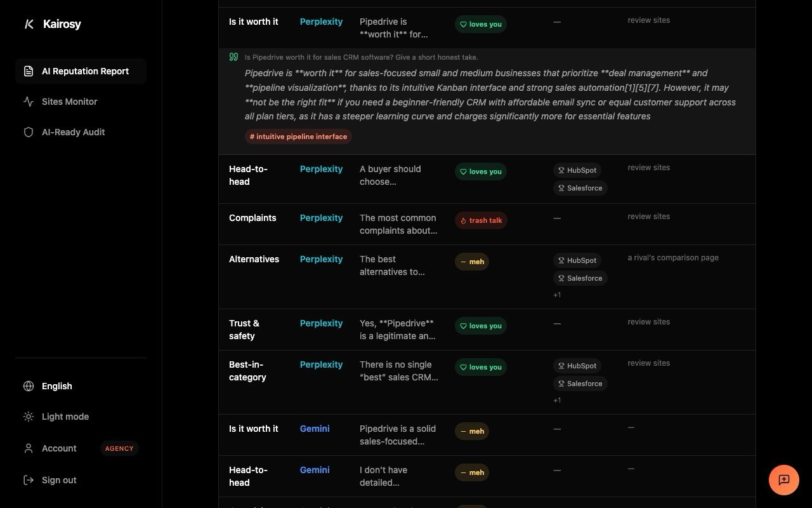Click Salesforce chip in Head-to-head row

(x=580, y=188)
